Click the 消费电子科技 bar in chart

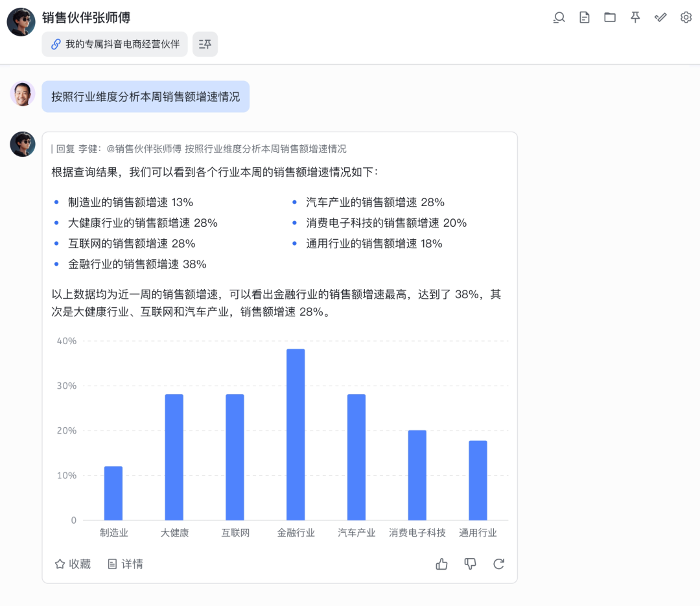click(417, 475)
